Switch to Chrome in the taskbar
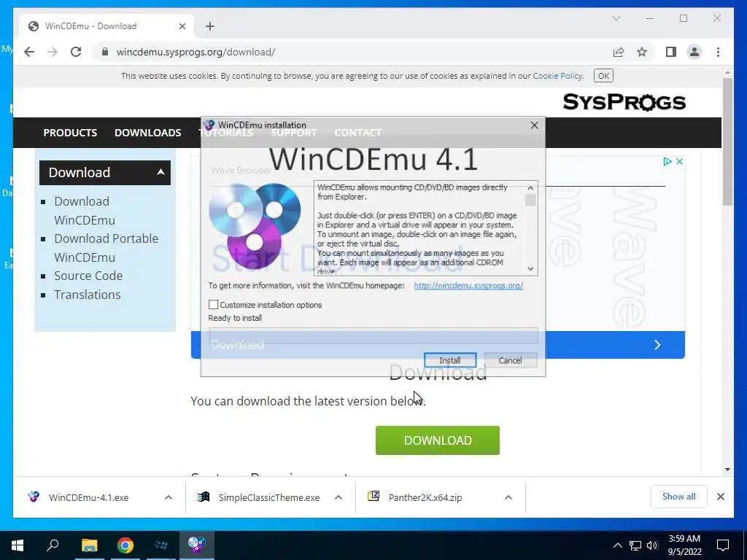 coord(125,545)
